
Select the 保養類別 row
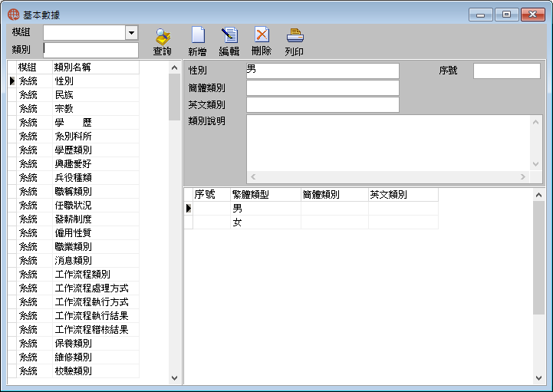click(74, 344)
